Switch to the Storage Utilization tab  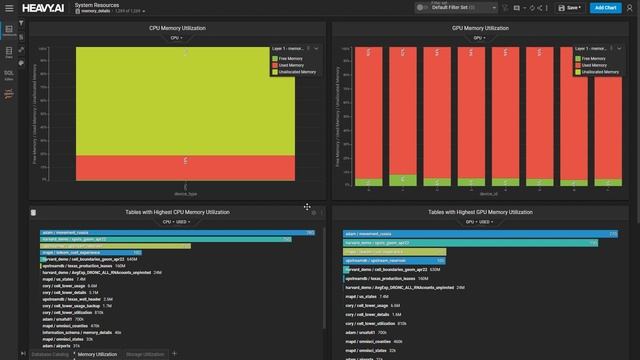[145, 354]
